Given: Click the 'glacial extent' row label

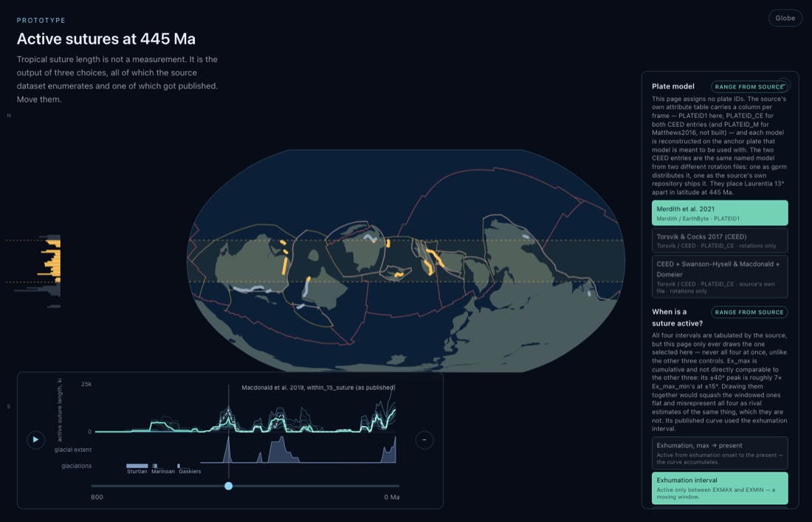Looking at the screenshot, I should point(73,450).
